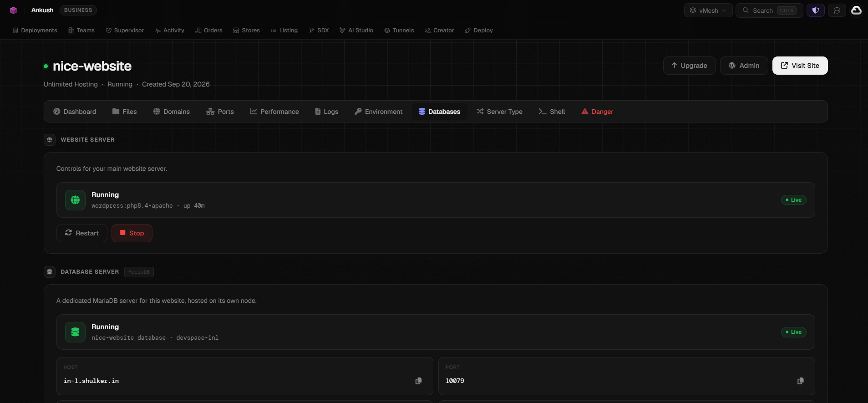The width and height of the screenshot is (868, 403).
Task: Open Listing in navigation
Action: pos(284,31)
